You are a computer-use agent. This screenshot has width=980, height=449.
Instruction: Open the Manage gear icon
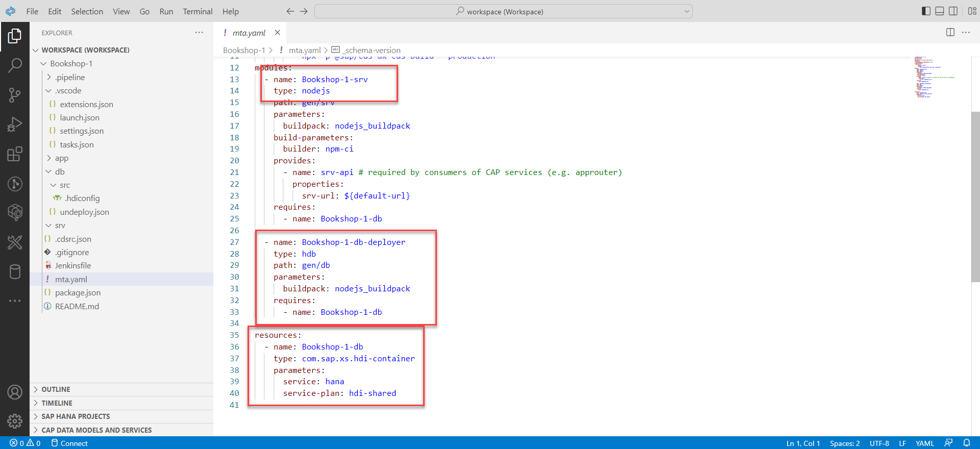click(x=15, y=421)
